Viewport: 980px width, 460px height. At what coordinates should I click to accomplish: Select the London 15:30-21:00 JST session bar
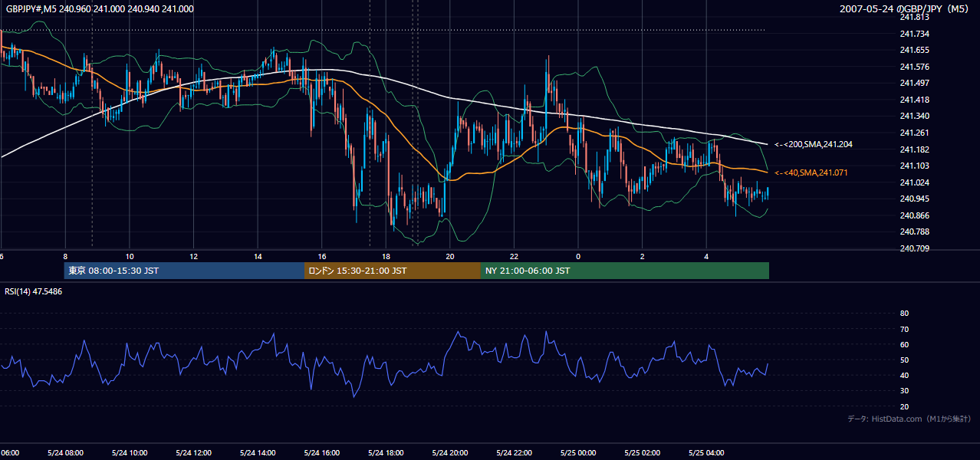[x=393, y=271]
